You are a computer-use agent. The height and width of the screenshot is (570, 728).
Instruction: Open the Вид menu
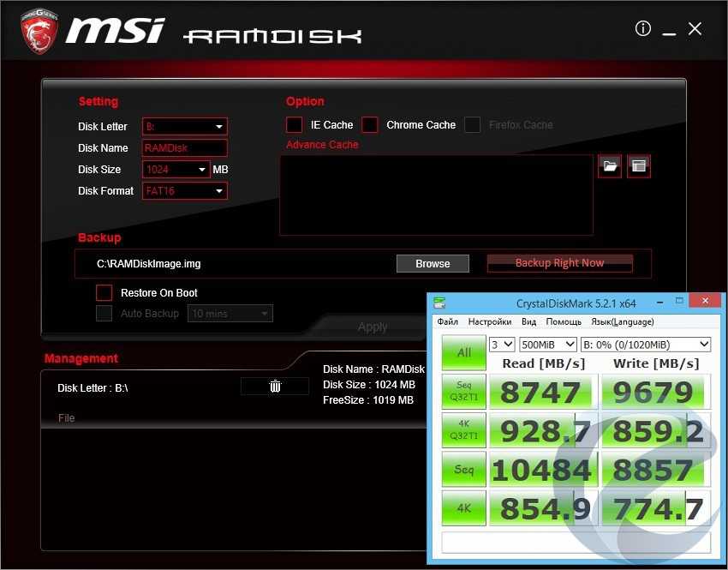coord(528,321)
